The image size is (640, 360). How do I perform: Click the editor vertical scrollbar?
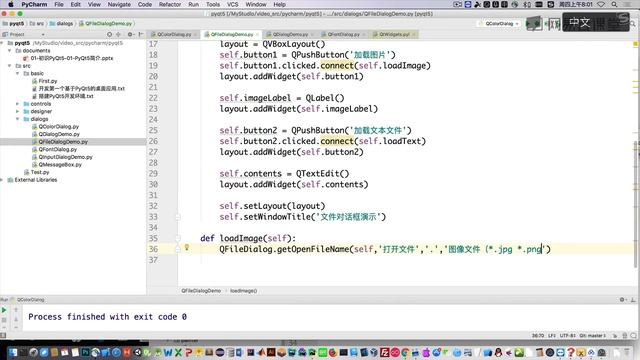636,204
